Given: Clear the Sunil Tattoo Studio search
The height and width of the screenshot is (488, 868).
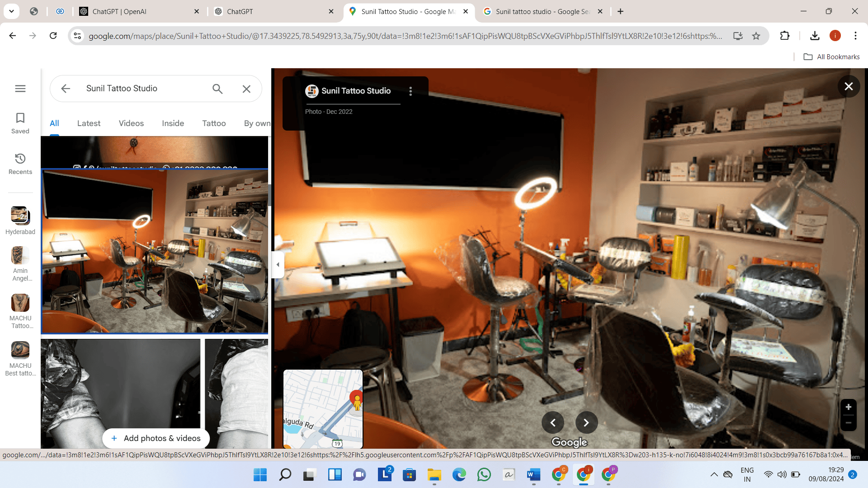Looking at the screenshot, I should 246,89.
